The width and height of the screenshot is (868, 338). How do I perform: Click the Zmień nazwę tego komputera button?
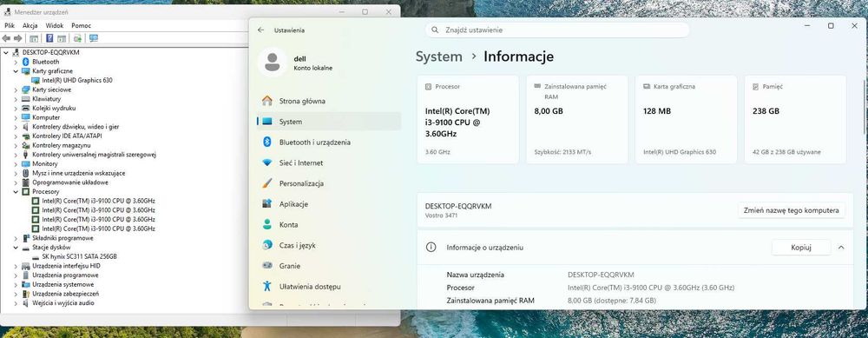tap(791, 210)
